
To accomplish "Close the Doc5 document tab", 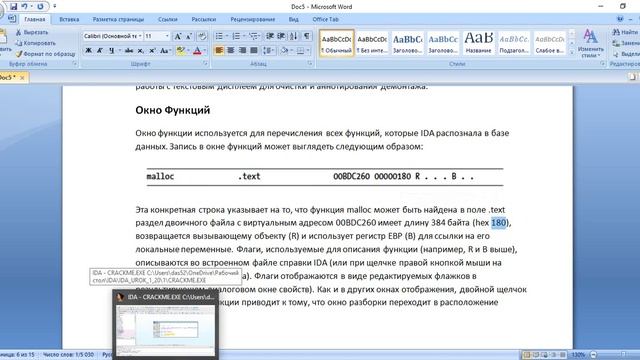I will [x=22, y=77].
